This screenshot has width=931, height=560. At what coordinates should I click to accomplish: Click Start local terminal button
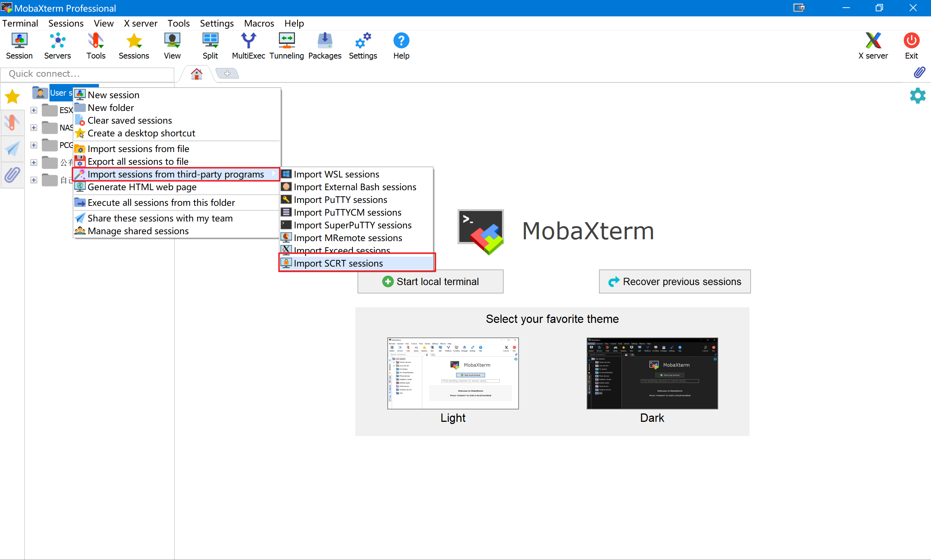[x=431, y=281]
